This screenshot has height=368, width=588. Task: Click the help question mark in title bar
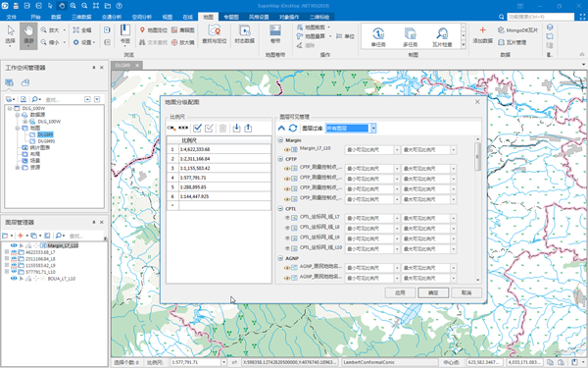[x=119, y=6]
